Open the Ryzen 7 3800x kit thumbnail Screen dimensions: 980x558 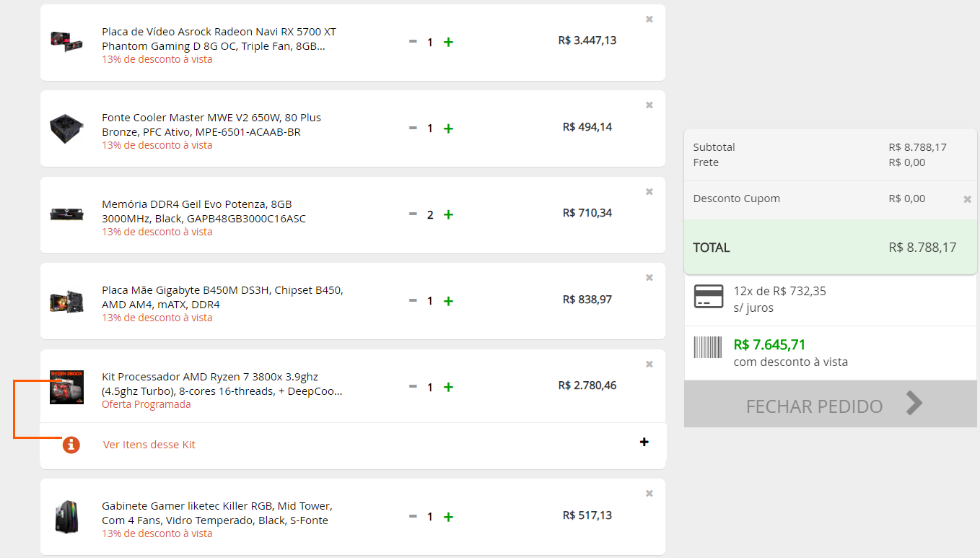pyautogui.click(x=66, y=387)
